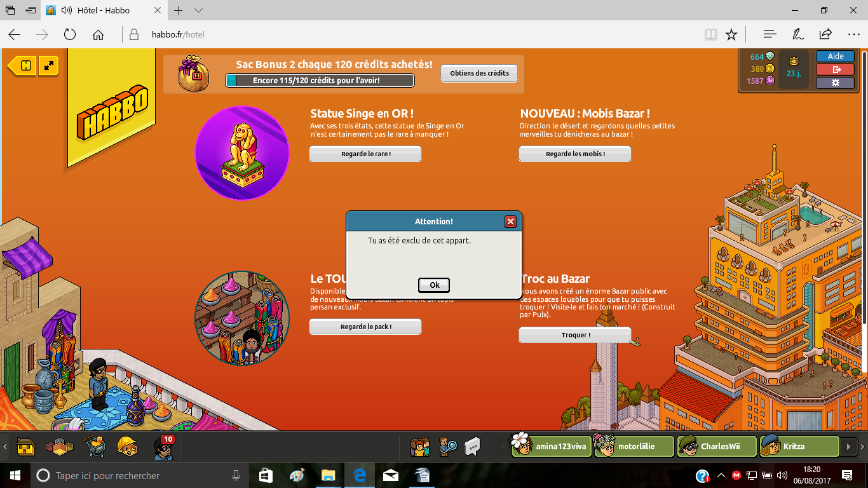868x488 pixels.
Task: Click the bonus bag credits progress bar
Action: 320,81
